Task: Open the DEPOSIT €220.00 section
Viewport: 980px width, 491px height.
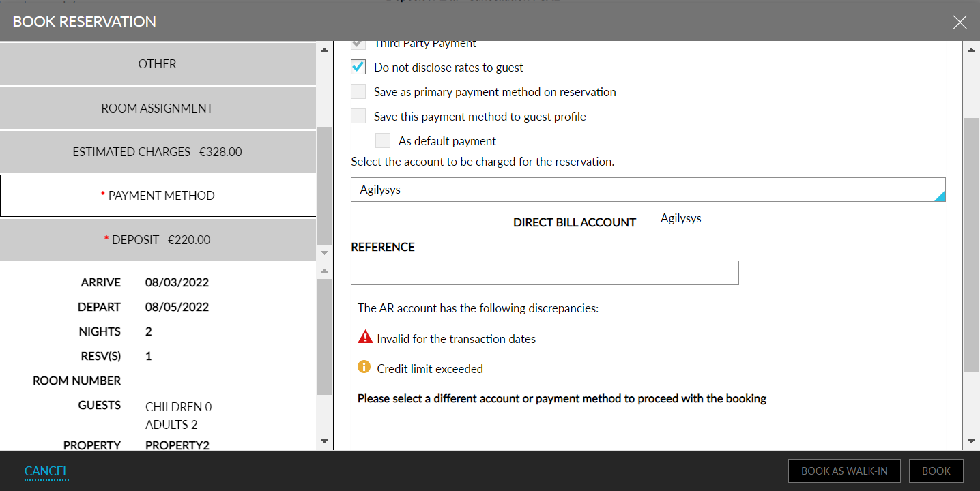Action: [x=158, y=240]
